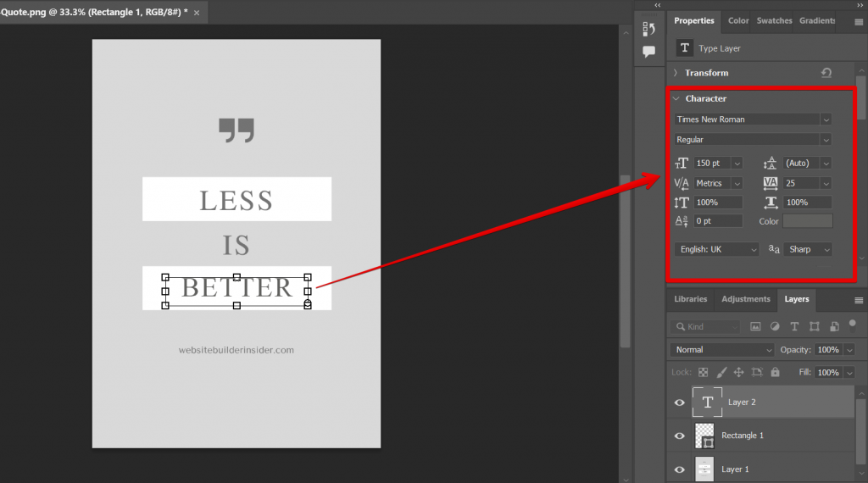
Task: Switch to the Libraries tab
Action: 690,299
